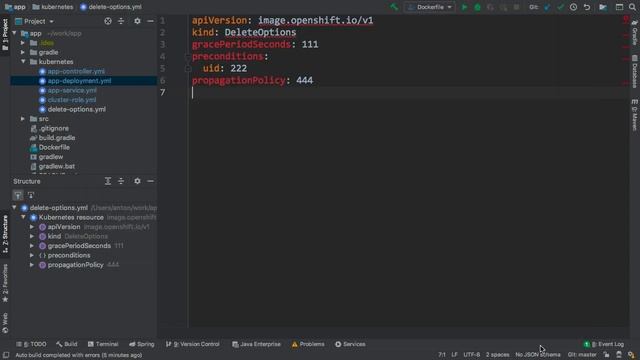Click the locate-file target icon in Project panel
This screenshot has height=360, width=640.
[108, 21]
